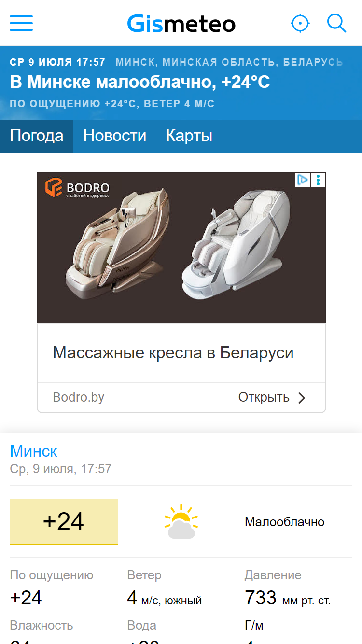Click Массажные кресла в Беларуси headline
Screen dimensions: 362x644
point(173,353)
